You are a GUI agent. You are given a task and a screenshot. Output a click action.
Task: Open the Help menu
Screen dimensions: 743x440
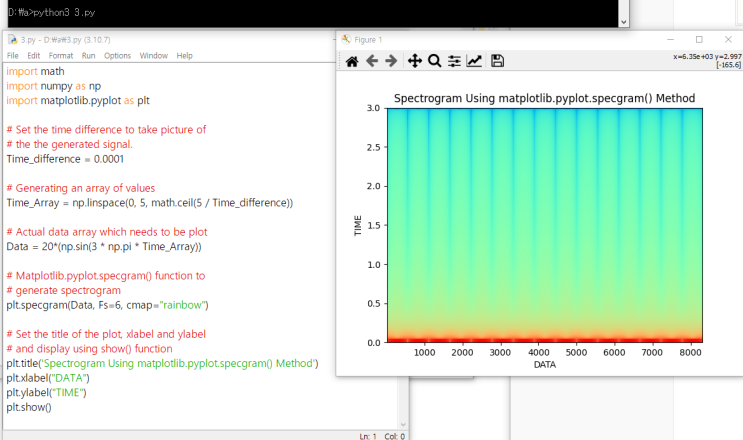click(x=185, y=56)
